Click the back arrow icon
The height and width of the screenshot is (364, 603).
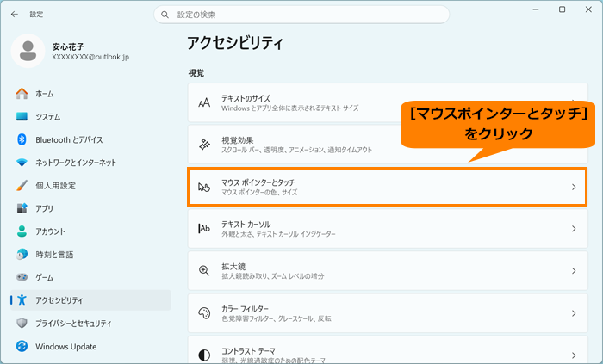click(15, 15)
